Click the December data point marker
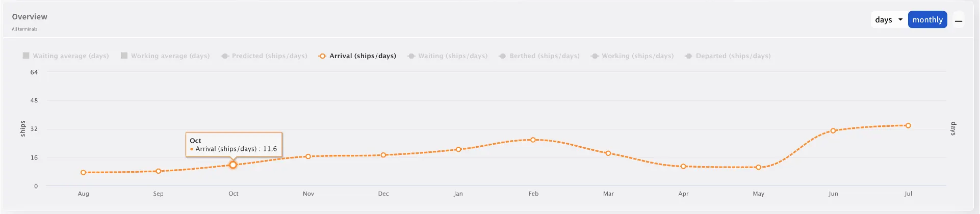Screen dimensions: 980x214 tap(383, 155)
